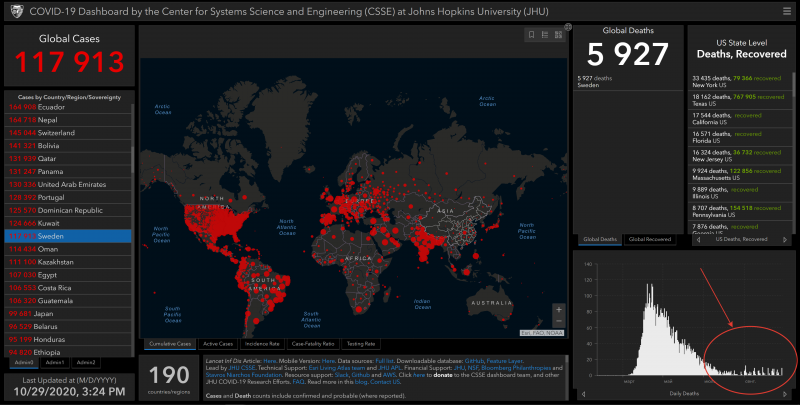Select the Admin2 list tab

pos(86,363)
